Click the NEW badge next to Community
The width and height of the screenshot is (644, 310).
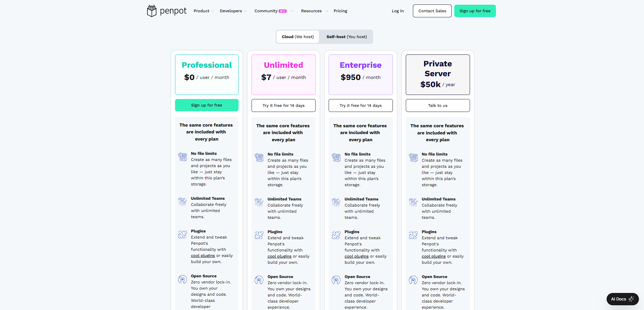click(283, 11)
